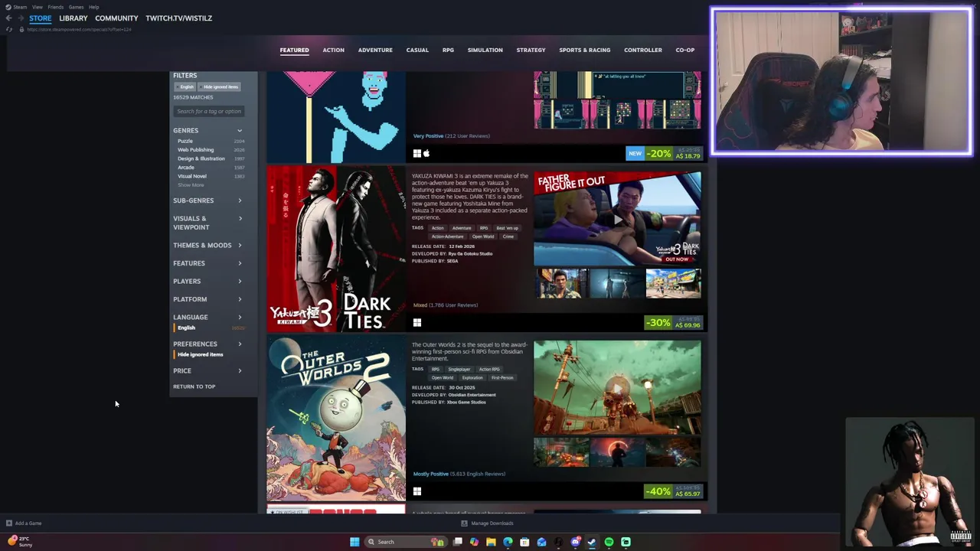Expand the Platform filter section
Image resolution: width=980 pixels, height=551 pixels.
(x=207, y=299)
